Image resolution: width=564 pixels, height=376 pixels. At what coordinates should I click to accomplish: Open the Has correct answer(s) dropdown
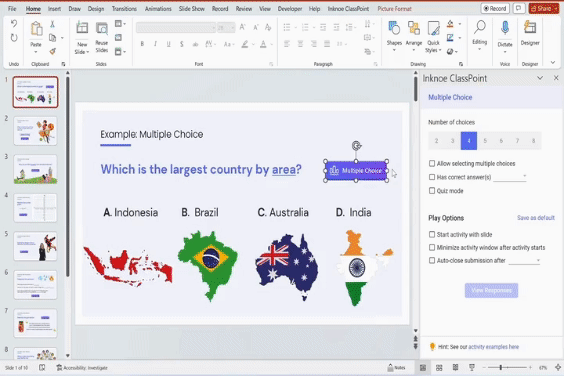pyautogui.click(x=510, y=177)
